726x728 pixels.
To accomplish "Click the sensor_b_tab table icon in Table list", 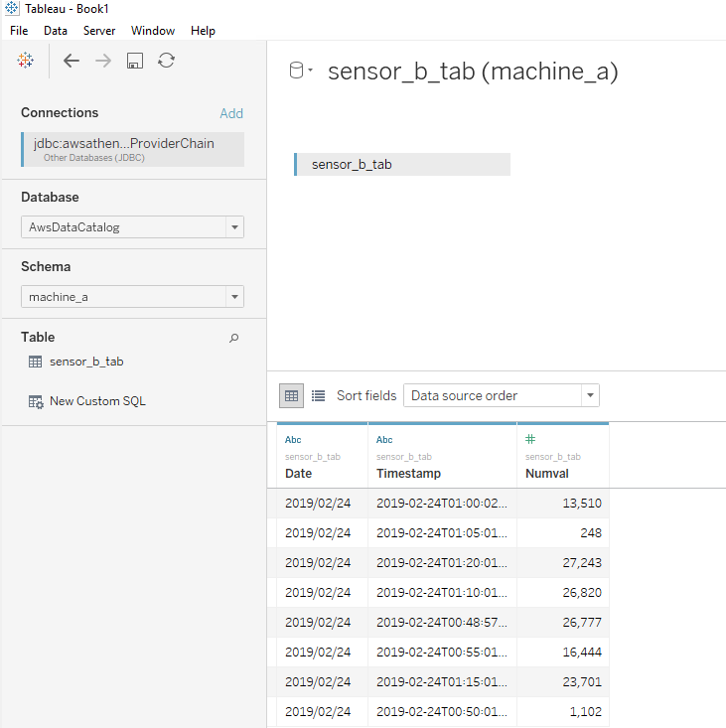I will tap(36, 362).
